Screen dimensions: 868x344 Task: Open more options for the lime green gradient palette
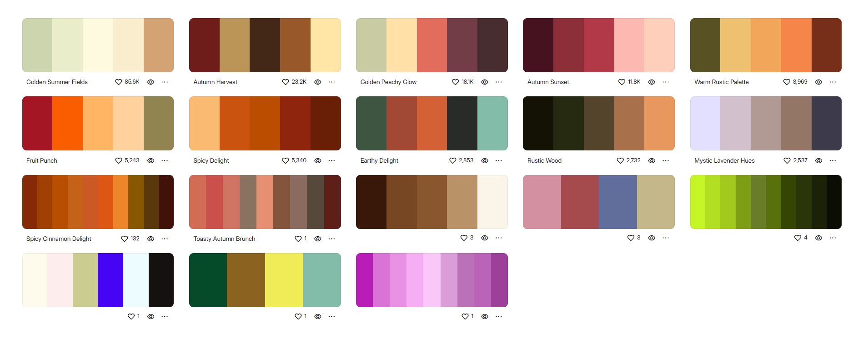833,238
